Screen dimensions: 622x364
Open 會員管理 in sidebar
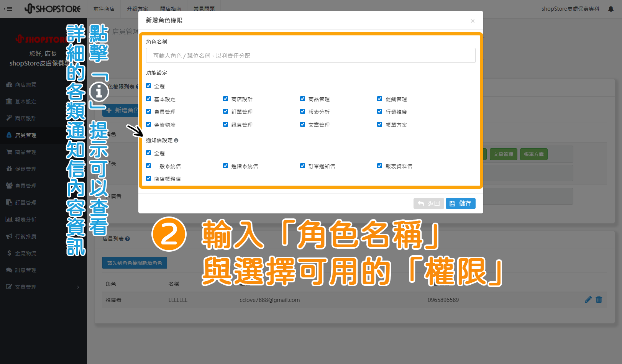pos(26,186)
